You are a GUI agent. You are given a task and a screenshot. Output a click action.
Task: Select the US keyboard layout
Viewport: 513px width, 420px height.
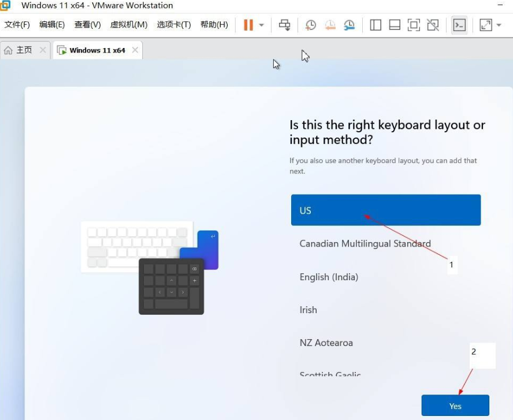[x=385, y=210]
